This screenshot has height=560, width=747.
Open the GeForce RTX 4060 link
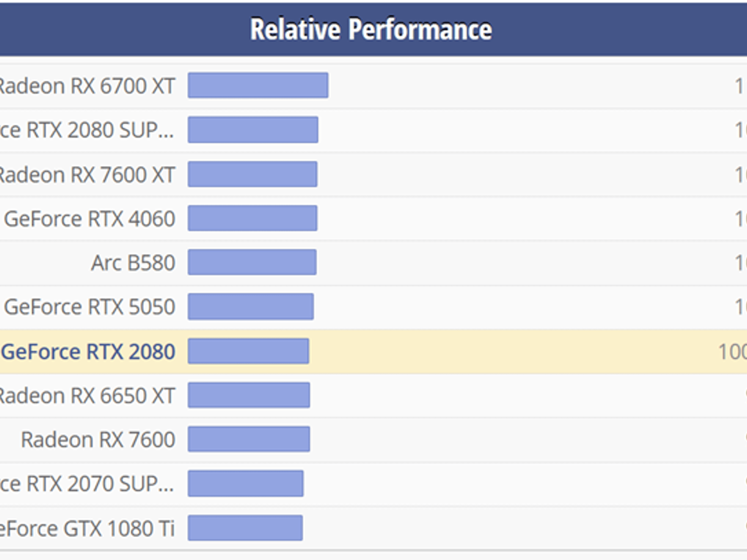(90, 219)
